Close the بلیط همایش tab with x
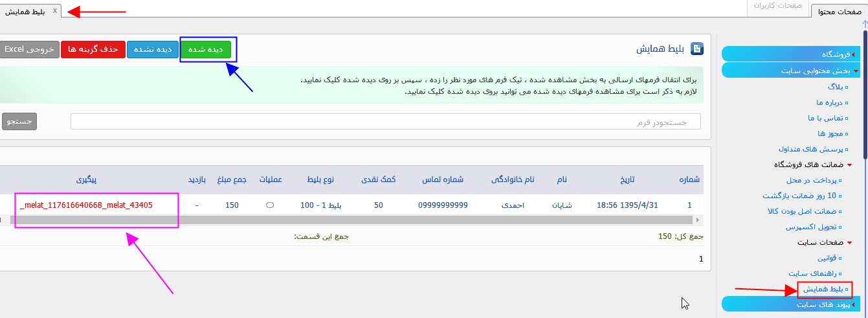Image resolution: width=868 pixels, height=318 pixels. pyautogui.click(x=55, y=11)
